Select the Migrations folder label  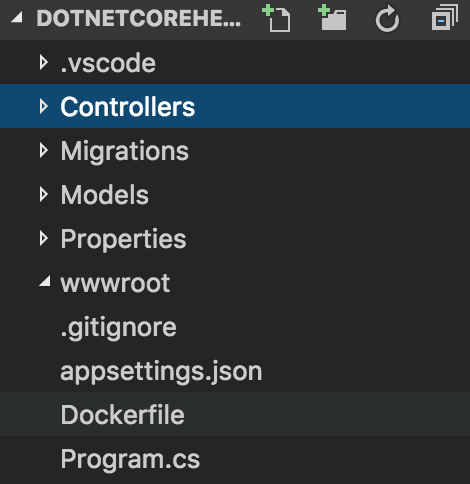point(125,152)
